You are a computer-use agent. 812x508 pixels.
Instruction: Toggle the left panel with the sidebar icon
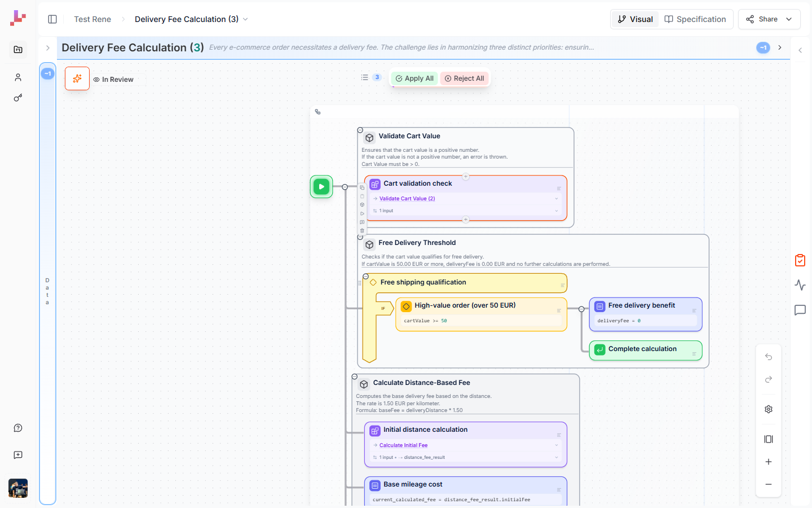(52, 19)
